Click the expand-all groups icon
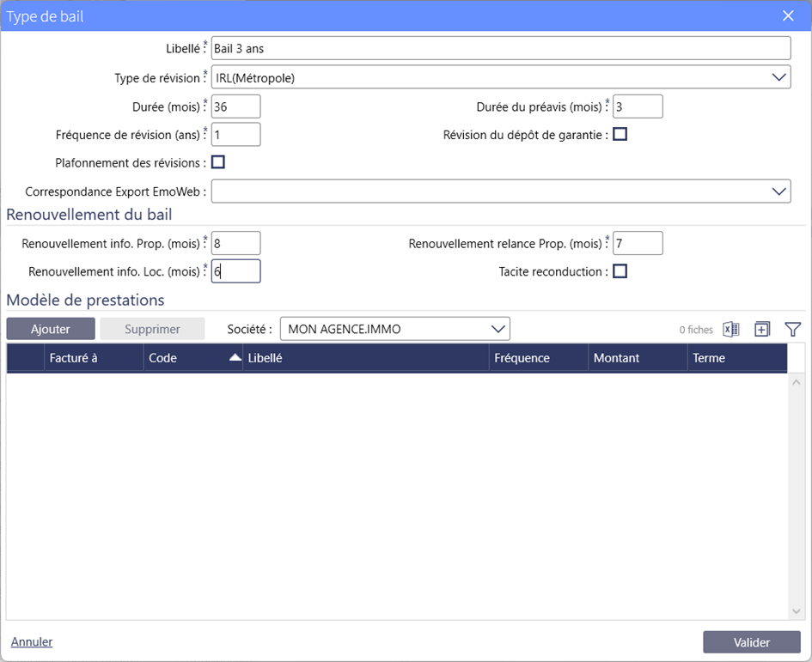Viewport: 812px width, 662px height. click(762, 330)
